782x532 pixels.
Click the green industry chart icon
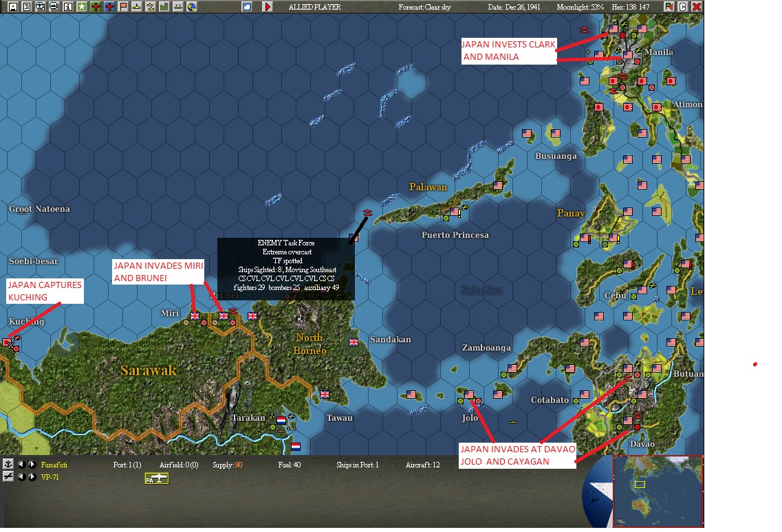click(x=164, y=6)
